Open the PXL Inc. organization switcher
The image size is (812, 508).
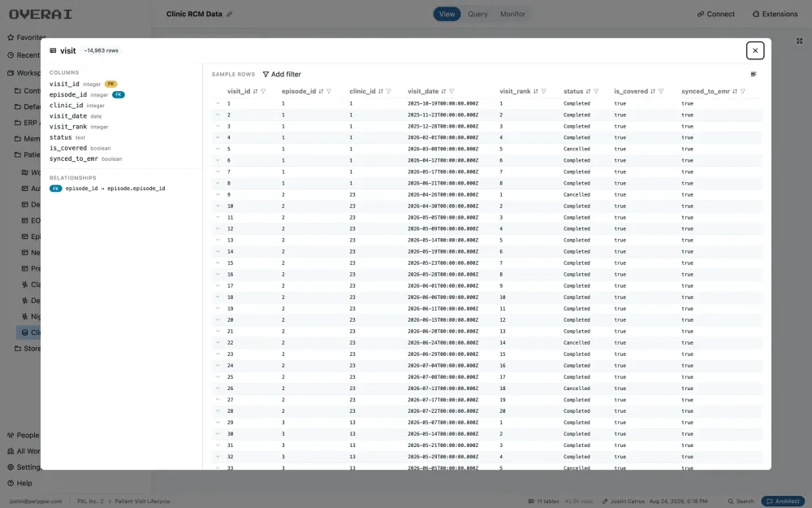coord(91,501)
